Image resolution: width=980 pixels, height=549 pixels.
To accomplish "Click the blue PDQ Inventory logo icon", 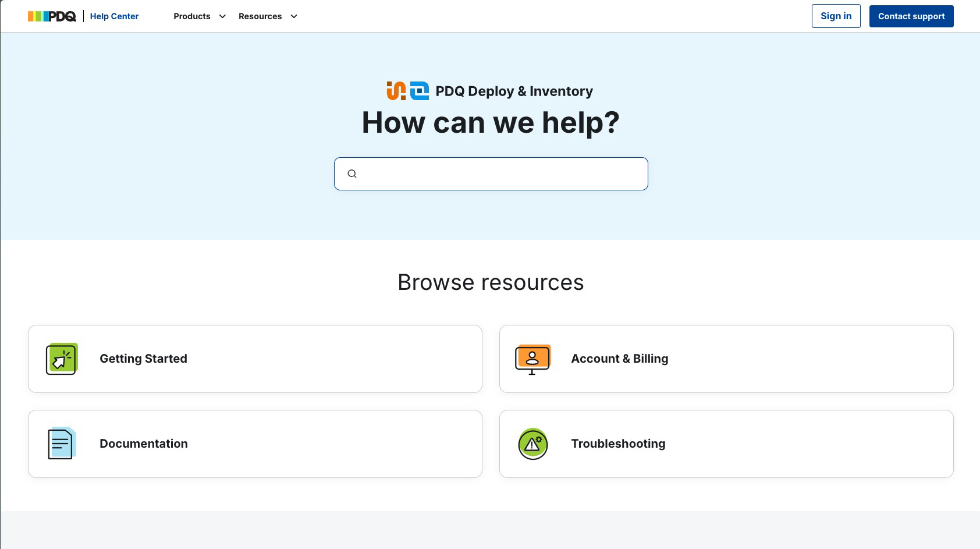I will [420, 91].
